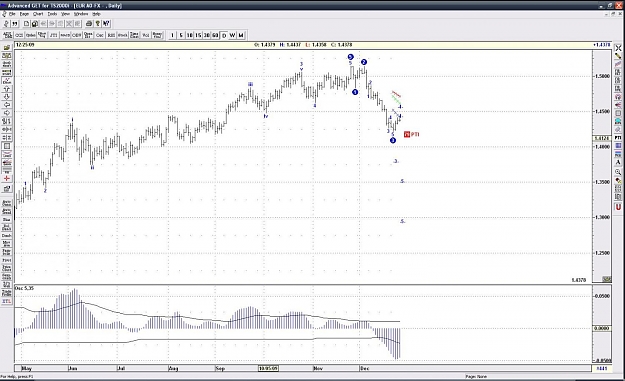The image size is (625, 381).
Task: Click the right arrow in left sidebar
Action: coord(7,113)
